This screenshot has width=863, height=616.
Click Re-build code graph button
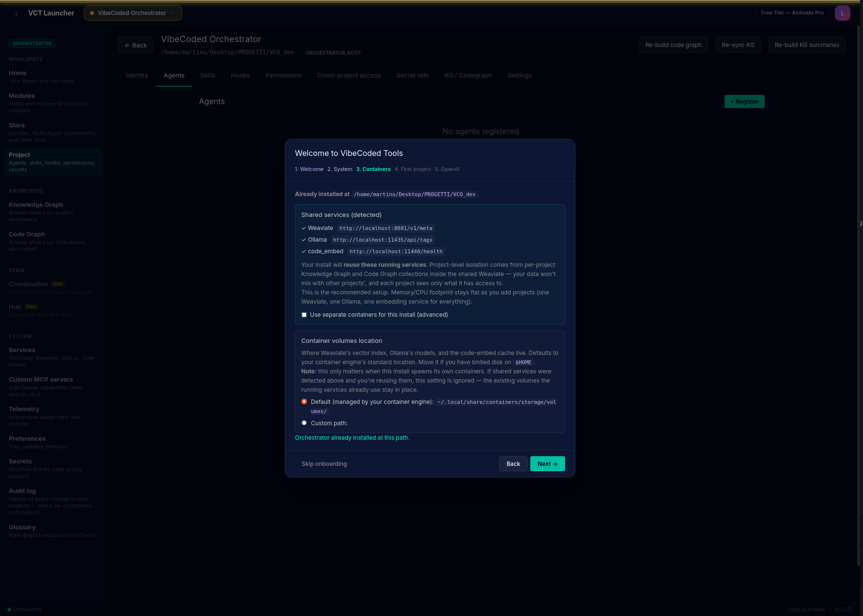coord(673,45)
